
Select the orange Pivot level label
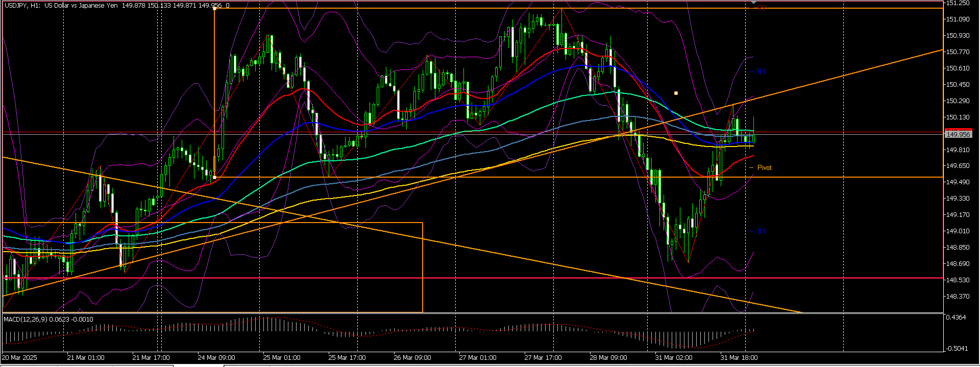[764, 168]
